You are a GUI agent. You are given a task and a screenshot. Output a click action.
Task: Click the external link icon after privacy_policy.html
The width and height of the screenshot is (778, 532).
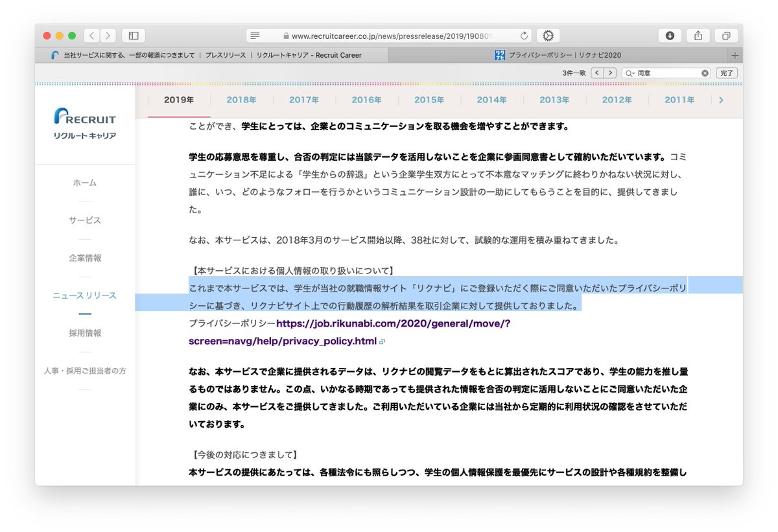point(383,341)
